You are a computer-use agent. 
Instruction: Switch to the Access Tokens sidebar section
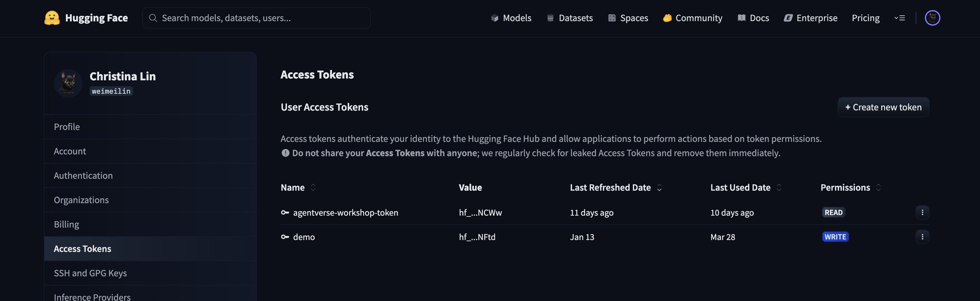pos(82,248)
